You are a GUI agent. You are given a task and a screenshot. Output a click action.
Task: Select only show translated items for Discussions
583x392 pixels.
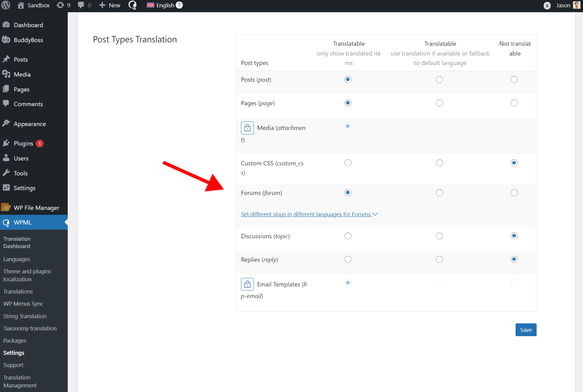point(348,236)
